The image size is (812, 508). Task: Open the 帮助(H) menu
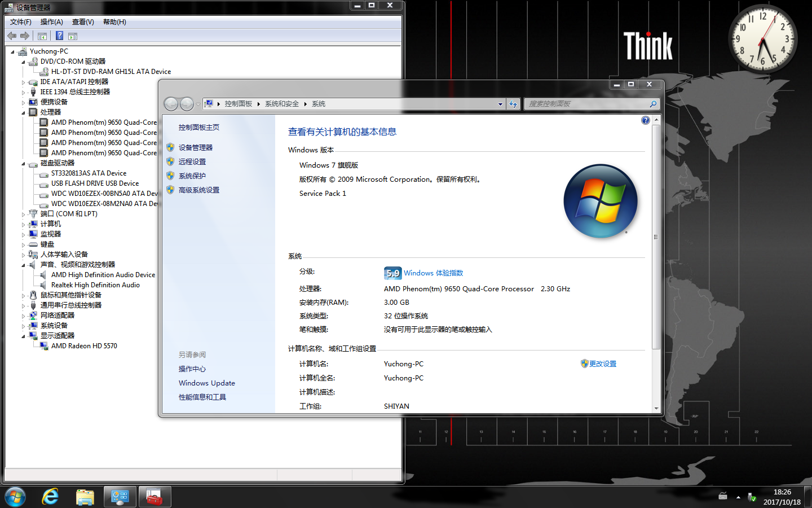coord(114,22)
